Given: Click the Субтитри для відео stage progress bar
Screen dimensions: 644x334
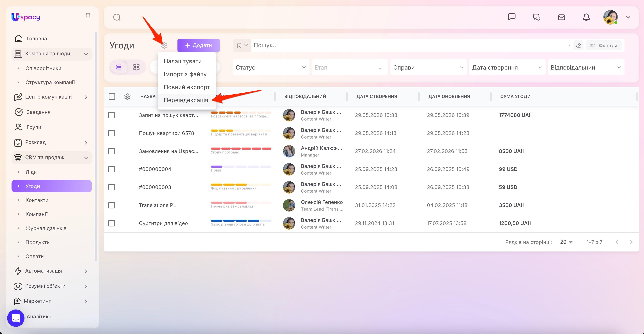Looking at the screenshot, I should click(241, 221).
